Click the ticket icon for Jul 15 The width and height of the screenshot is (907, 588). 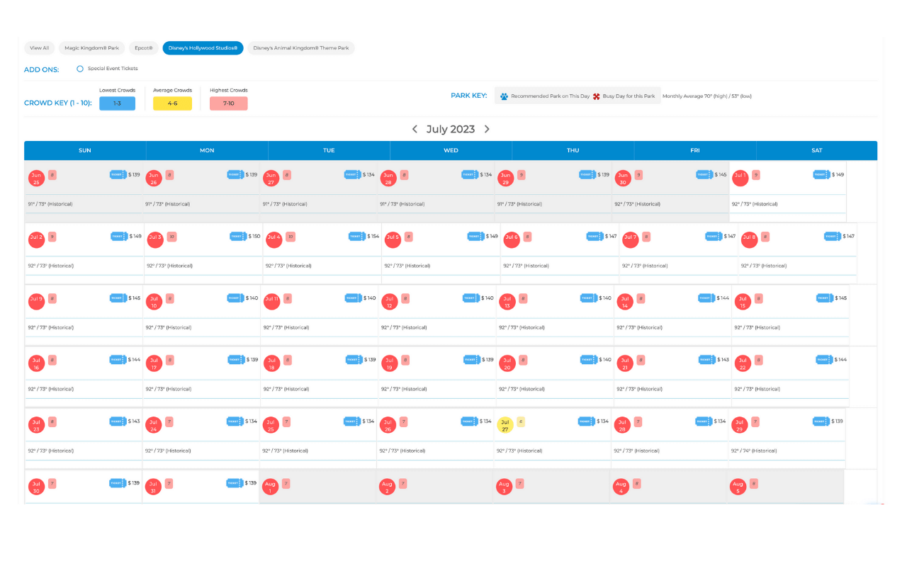click(x=825, y=298)
